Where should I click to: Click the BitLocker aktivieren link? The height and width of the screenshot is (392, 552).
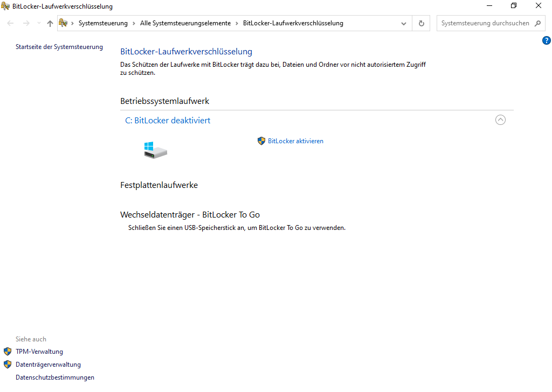point(295,141)
